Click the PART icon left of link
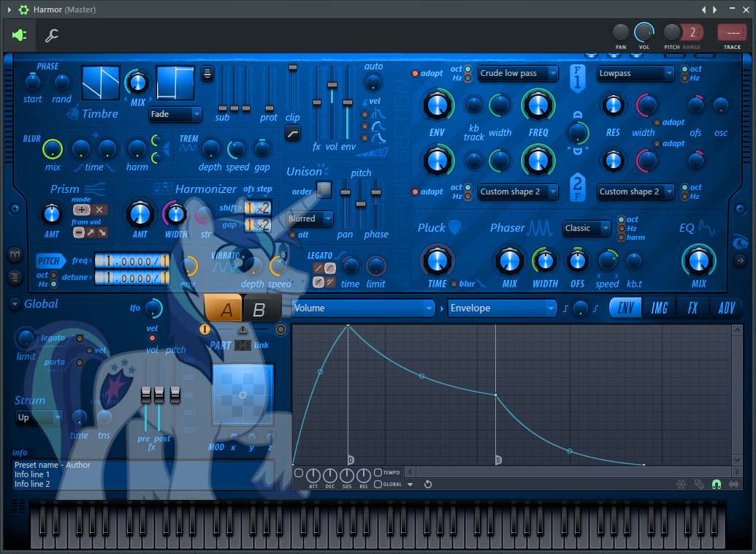 coord(243,345)
